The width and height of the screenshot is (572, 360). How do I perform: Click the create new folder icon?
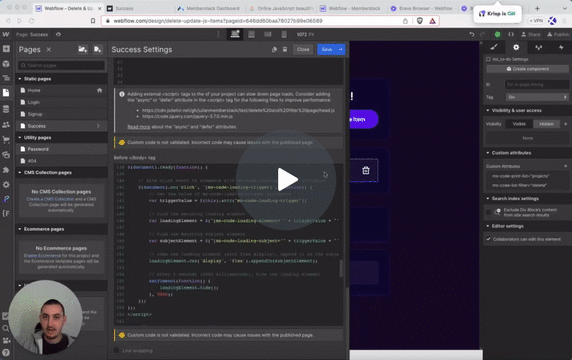coord(82,49)
